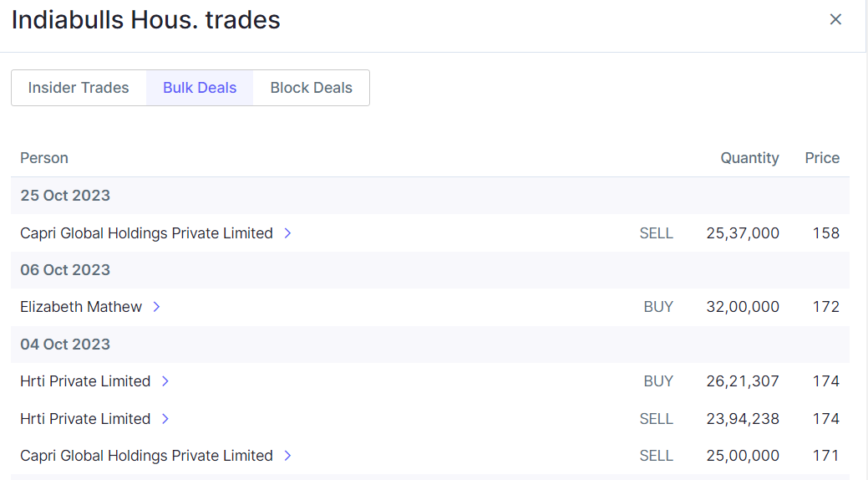Open Elizabeth Mathew's name link
This screenshot has height=480, width=868.
[x=81, y=307]
